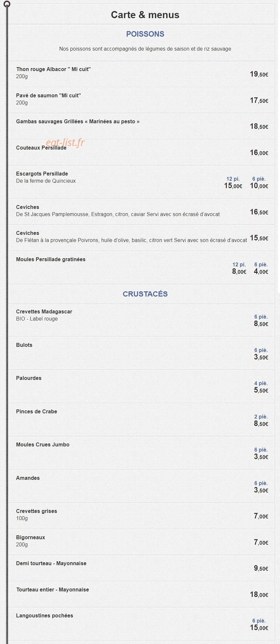Click the POISSONS section heading

(x=145, y=34)
